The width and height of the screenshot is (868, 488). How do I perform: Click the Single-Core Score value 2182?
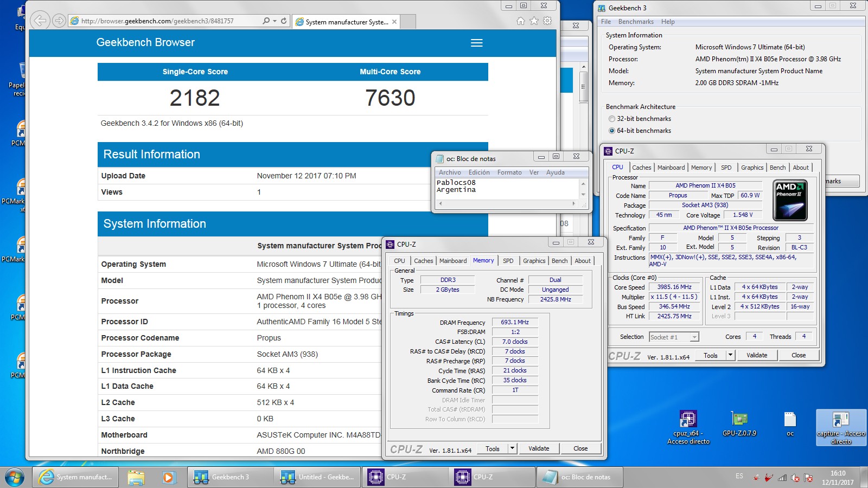tap(195, 98)
